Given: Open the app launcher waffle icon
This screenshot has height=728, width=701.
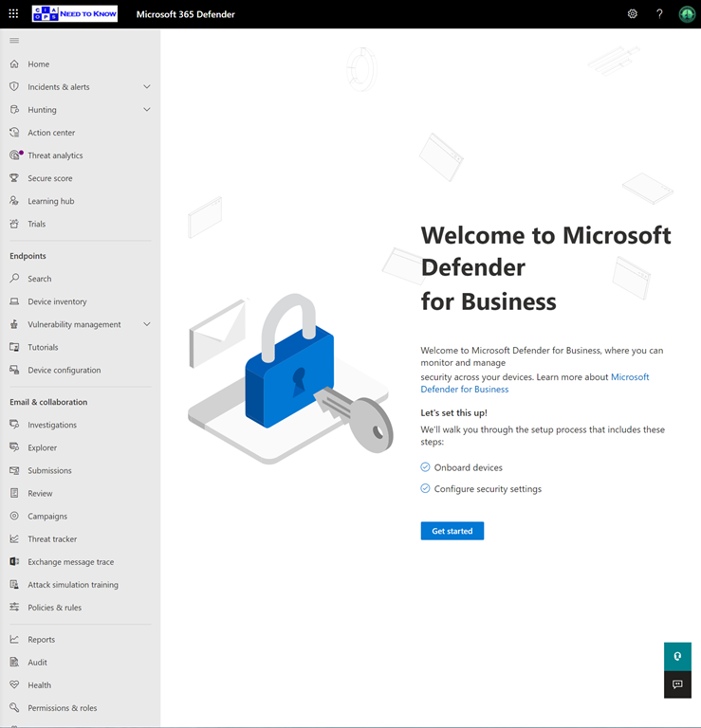Looking at the screenshot, I should [x=13, y=14].
